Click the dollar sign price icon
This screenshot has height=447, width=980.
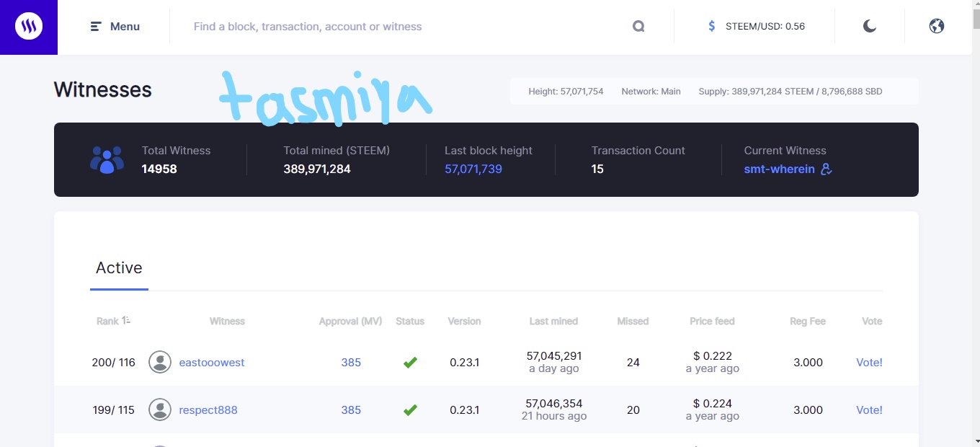click(x=712, y=27)
